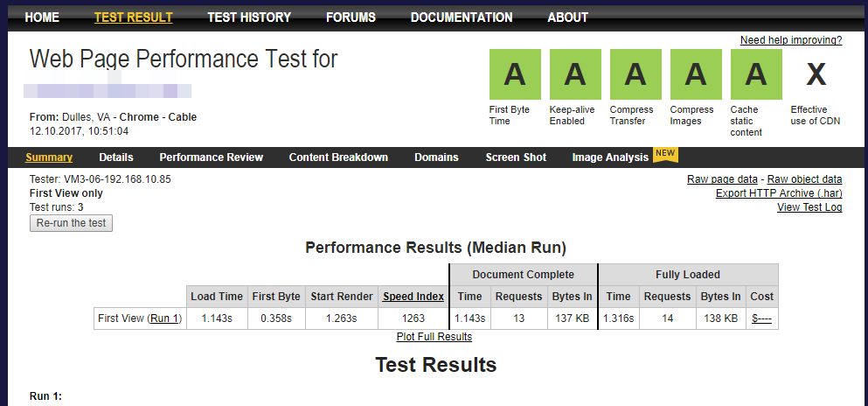Open the Image Analysis tab
868x406 pixels.
pyautogui.click(x=610, y=157)
